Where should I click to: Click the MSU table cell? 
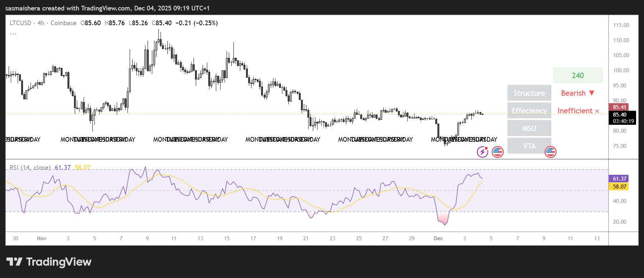529,128
